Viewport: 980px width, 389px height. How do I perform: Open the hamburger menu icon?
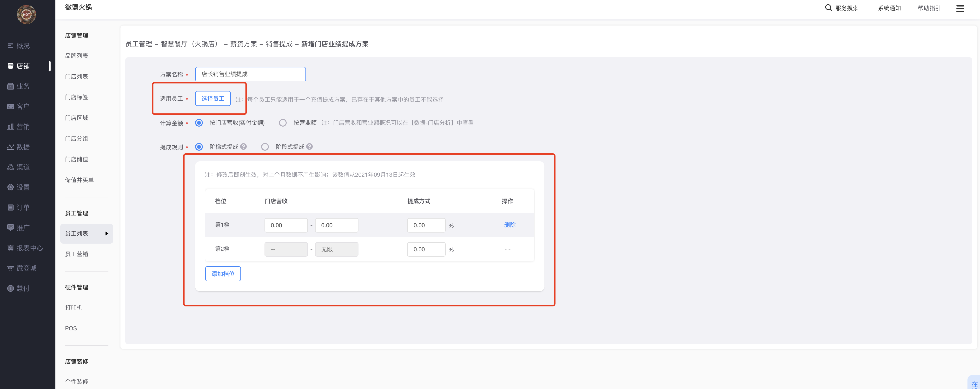[960, 8]
